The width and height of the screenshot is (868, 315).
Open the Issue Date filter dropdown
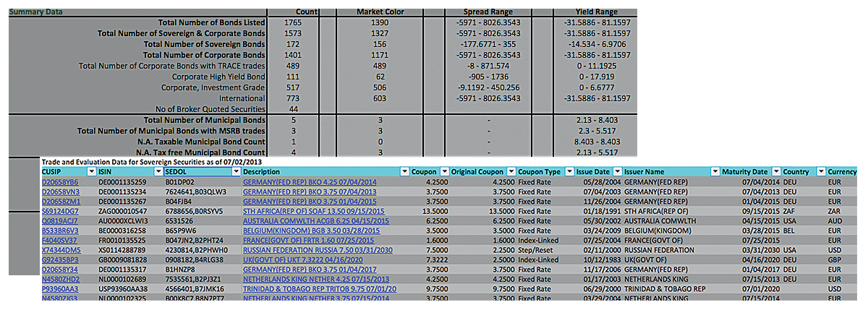coord(619,172)
